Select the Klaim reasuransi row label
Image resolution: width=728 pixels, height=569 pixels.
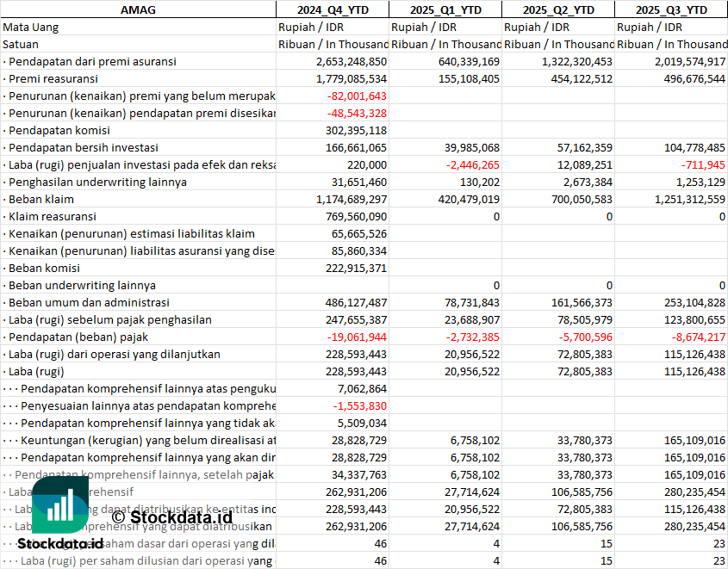(53, 216)
